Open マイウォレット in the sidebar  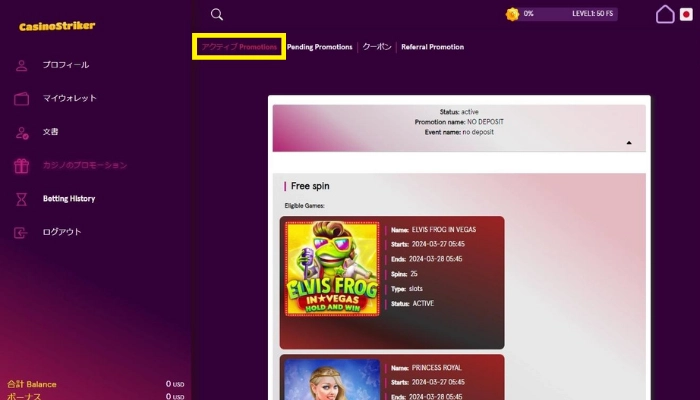[70, 98]
